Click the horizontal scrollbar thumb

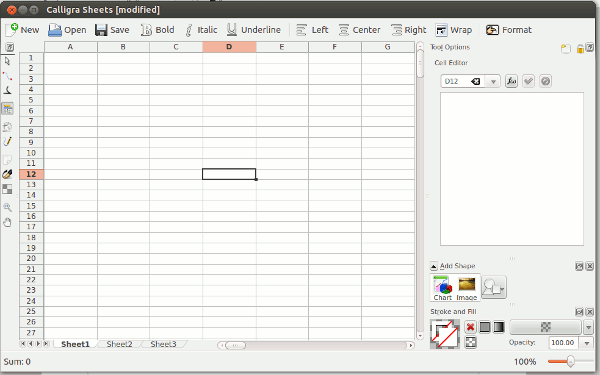point(235,346)
